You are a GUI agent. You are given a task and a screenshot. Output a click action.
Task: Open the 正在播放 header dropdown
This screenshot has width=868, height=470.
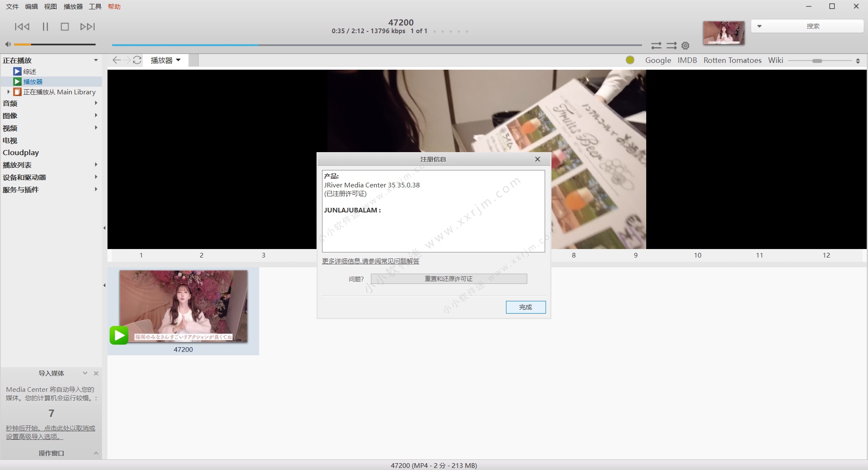96,60
